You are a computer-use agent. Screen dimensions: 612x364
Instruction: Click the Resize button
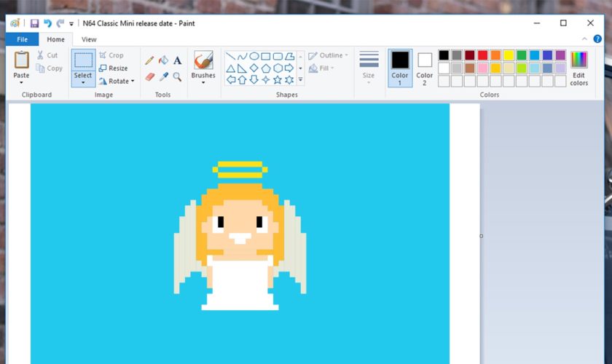pyautogui.click(x=113, y=68)
